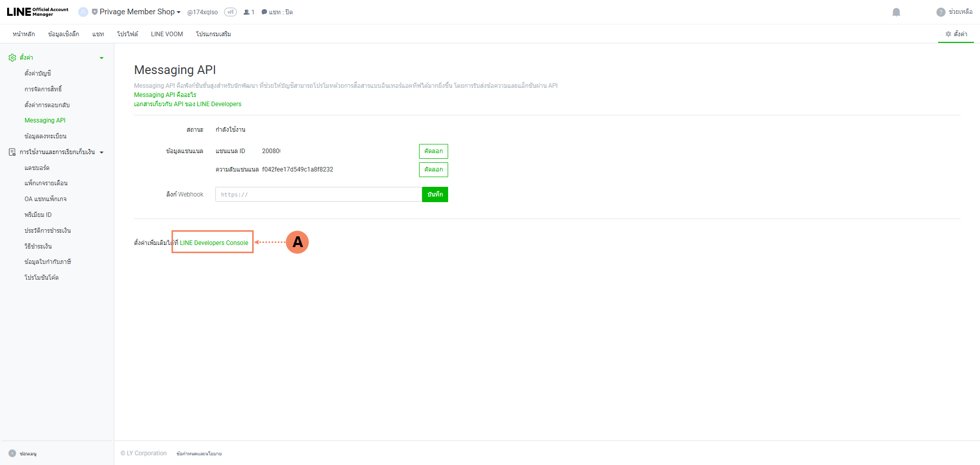Click the hide menu arrow icon
The image size is (980, 465).
click(x=12, y=453)
